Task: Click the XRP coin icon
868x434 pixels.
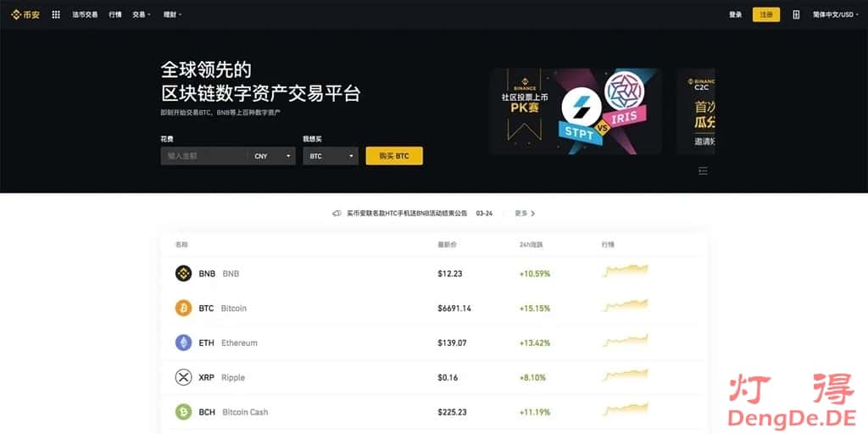Action: click(x=183, y=377)
